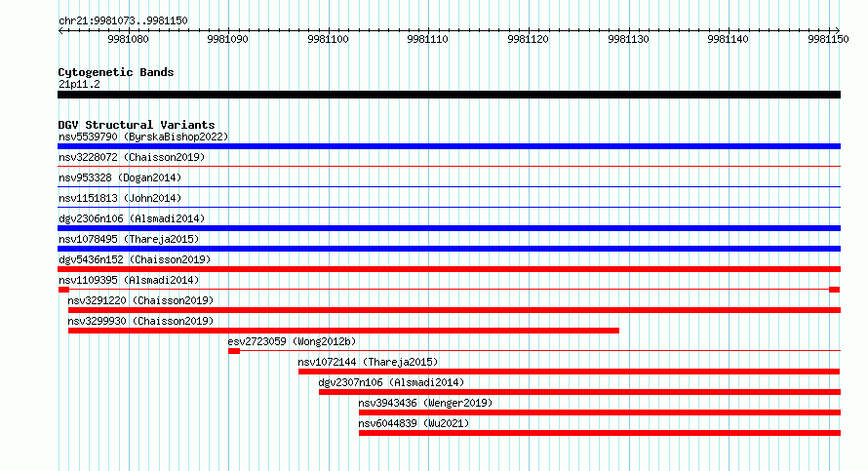Click the thin red line under nsv3228072

(x=449, y=166)
